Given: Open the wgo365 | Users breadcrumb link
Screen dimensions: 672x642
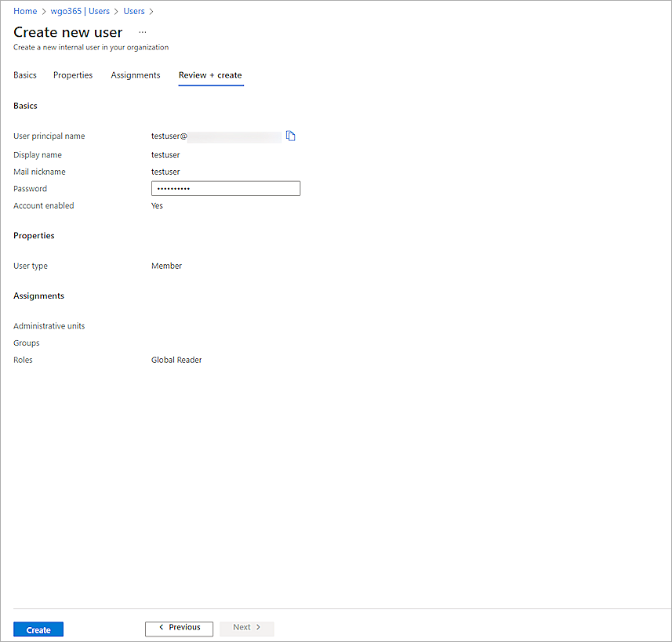Looking at the screenshot, I should coord(81,11).
